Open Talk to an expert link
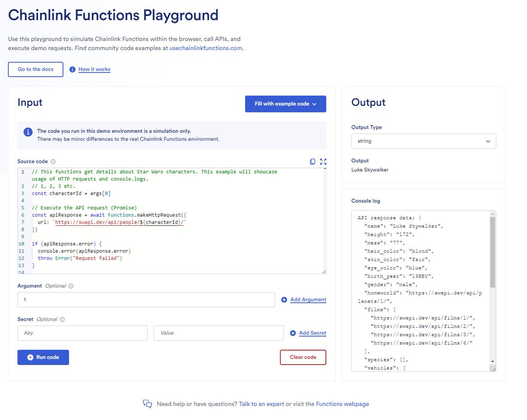Viewport: 527px width, 420px height. coord(261,404)
